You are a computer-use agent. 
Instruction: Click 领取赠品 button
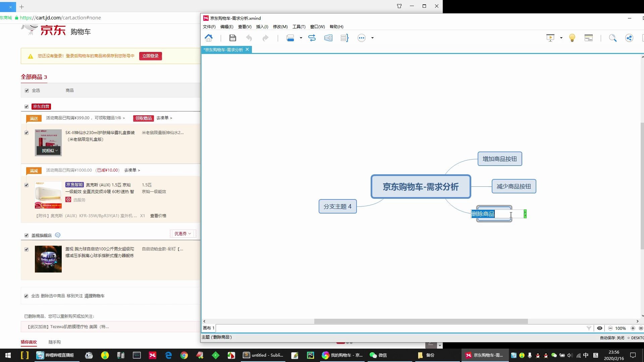pyautogui.click(x=144, y=118)
